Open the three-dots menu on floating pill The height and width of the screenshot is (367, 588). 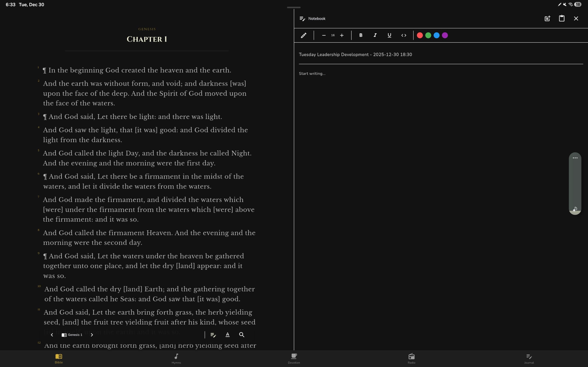575,158
